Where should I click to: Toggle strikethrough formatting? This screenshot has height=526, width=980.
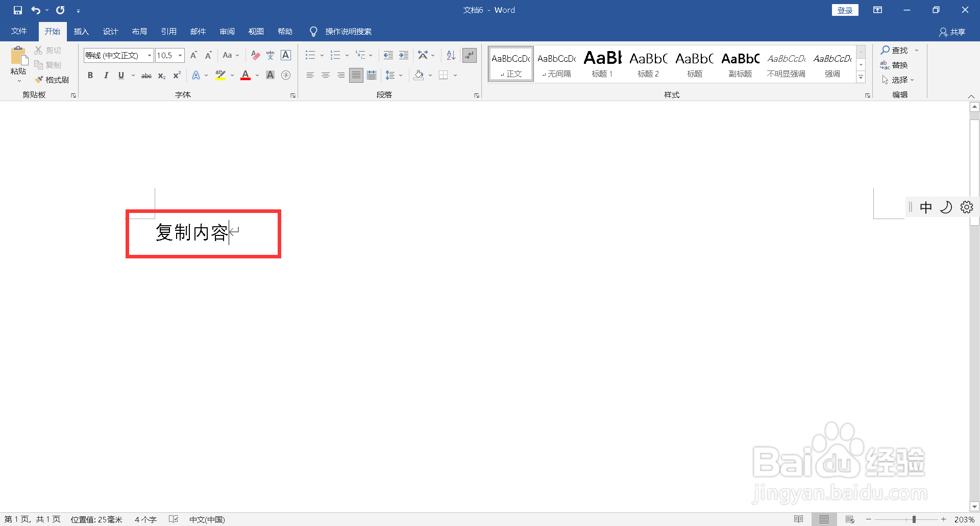coord(146,76)
